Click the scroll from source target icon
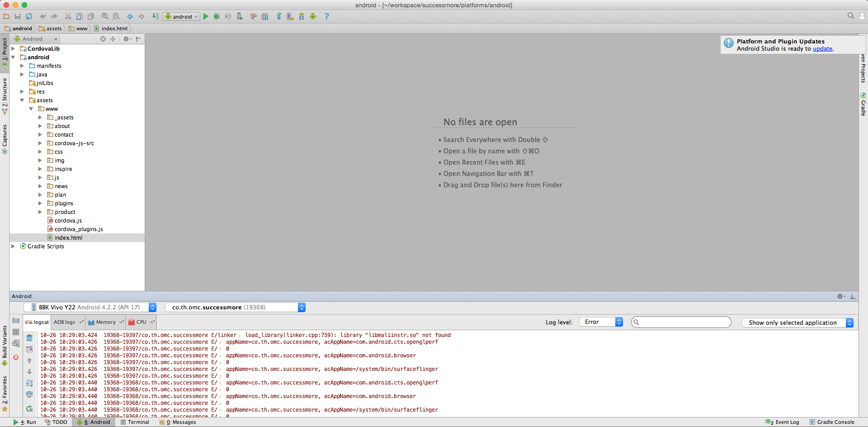 click(103, 39)
